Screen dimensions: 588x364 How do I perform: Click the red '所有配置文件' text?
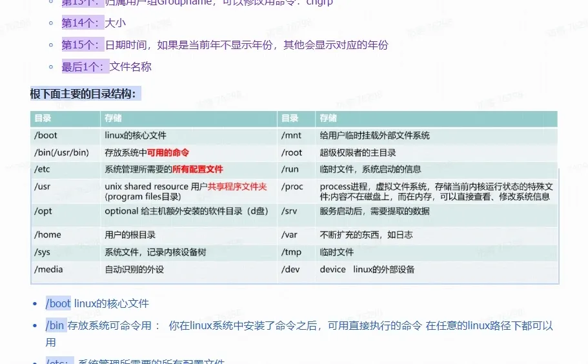(198, 170)
